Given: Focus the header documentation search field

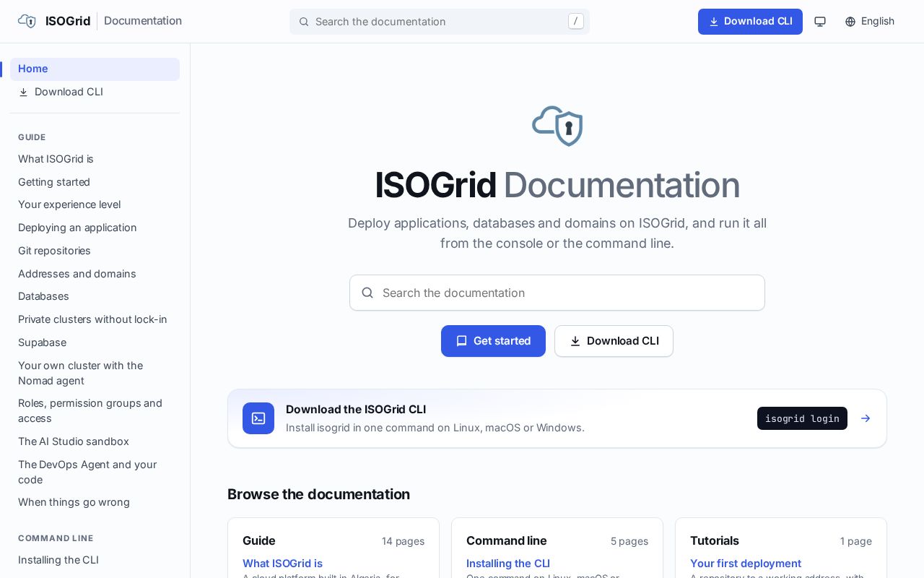Looking at the screenshot, I should tap(440, 22).
